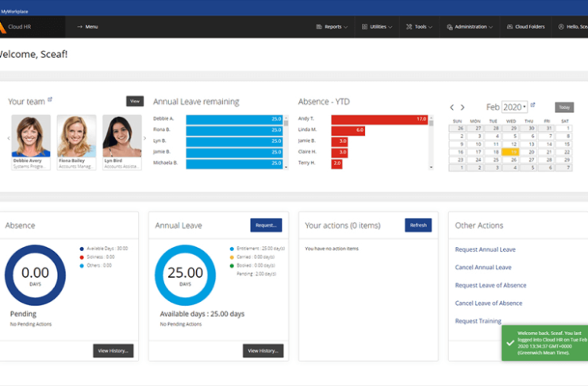The height and width of the screenshot is (386, 588).
Task: Click the Absence 0.00 days donut chart
Action: [35, 275]
